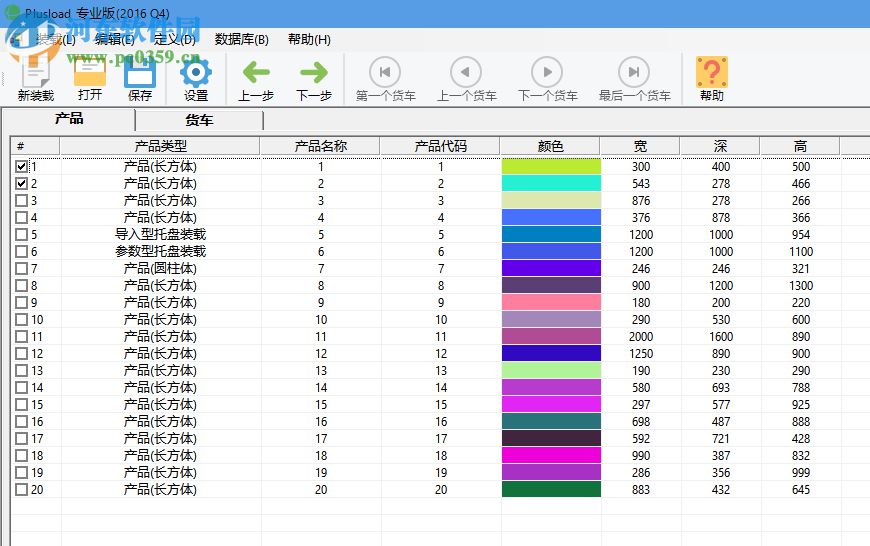The height and width of the screenshot is (546, 870).
Task: Open the 定义(D) menu
Action: [x=175, y=39]
